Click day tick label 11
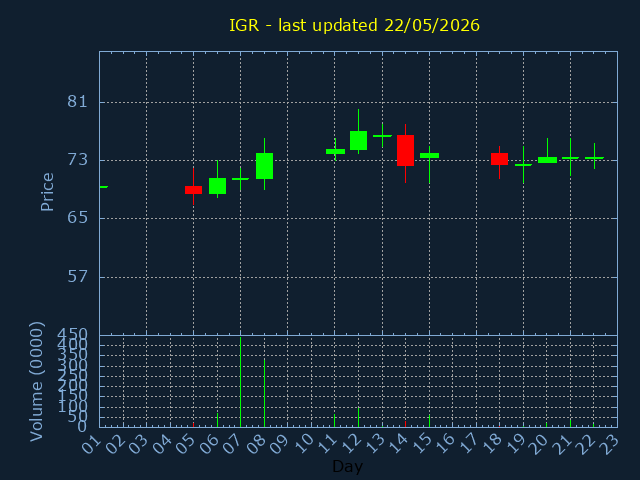 click(327, 444)
